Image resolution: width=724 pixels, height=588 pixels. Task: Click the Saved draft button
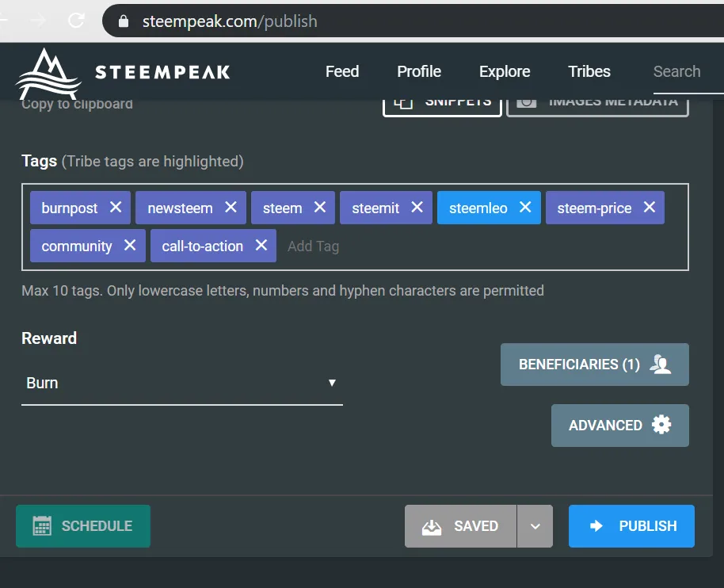tap(460, 526)
